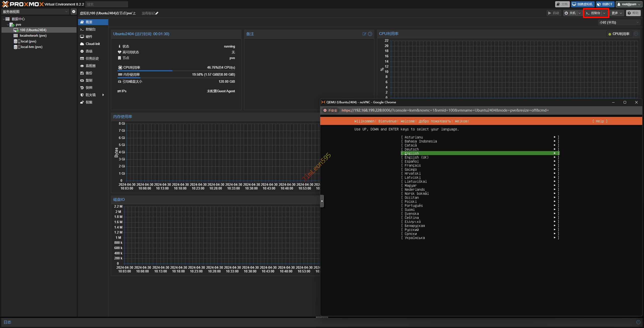
Task: Click Help in the installer header
Action: click(600, 121)
